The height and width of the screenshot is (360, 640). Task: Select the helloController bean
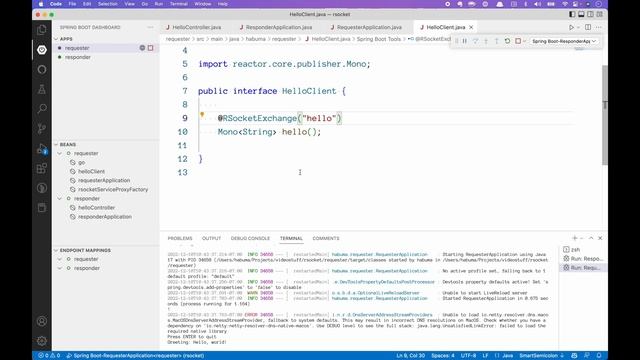click(x=96, y=207)
